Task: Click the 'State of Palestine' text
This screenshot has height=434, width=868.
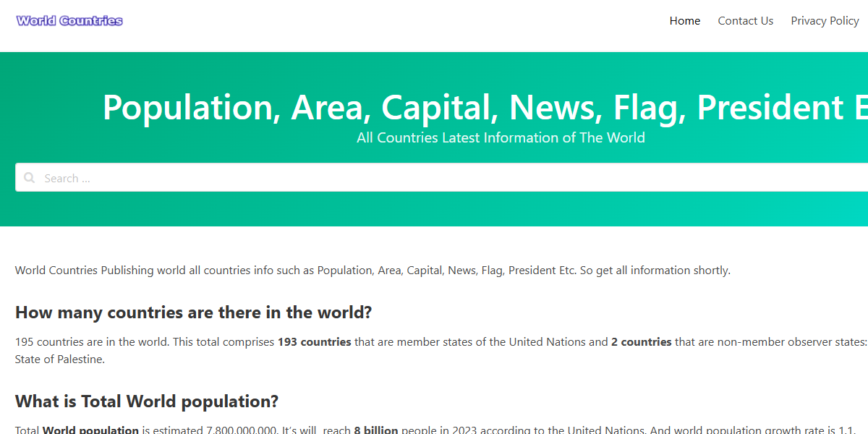Action: pos(59,359)
